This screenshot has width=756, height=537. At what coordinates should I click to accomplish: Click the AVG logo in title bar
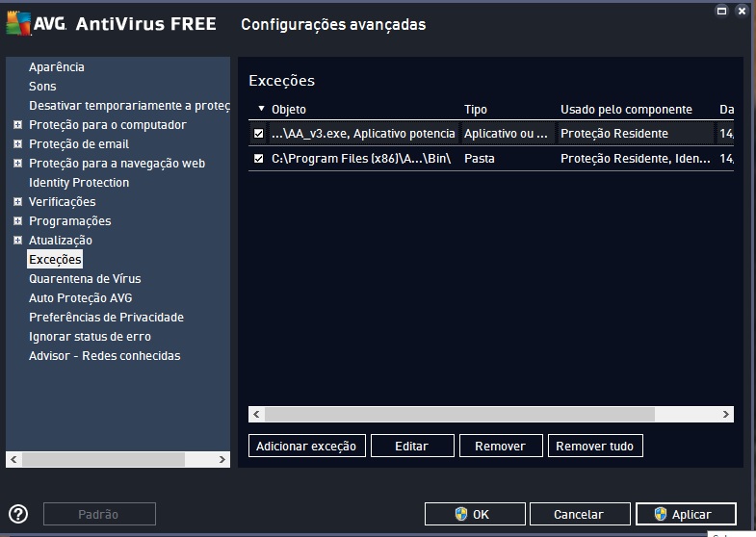(x=35, y=24)
